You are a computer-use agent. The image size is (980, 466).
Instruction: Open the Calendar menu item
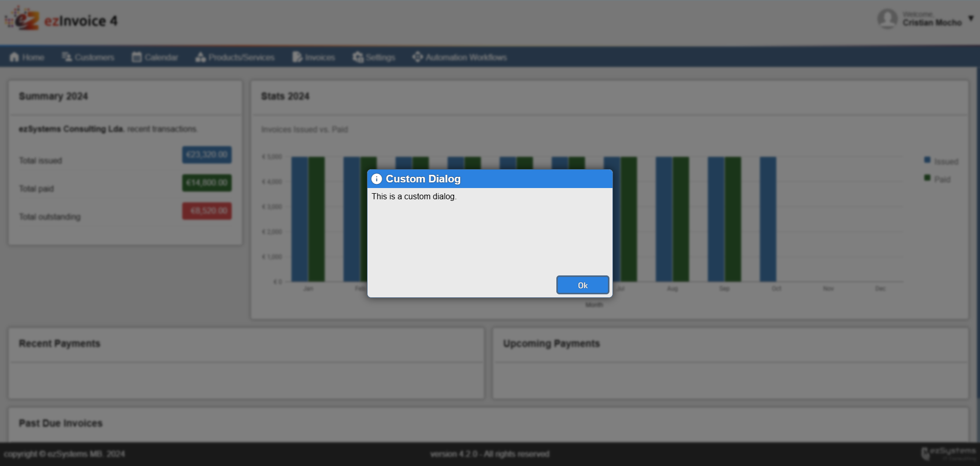pyautogui.click(x=155, y=57)
